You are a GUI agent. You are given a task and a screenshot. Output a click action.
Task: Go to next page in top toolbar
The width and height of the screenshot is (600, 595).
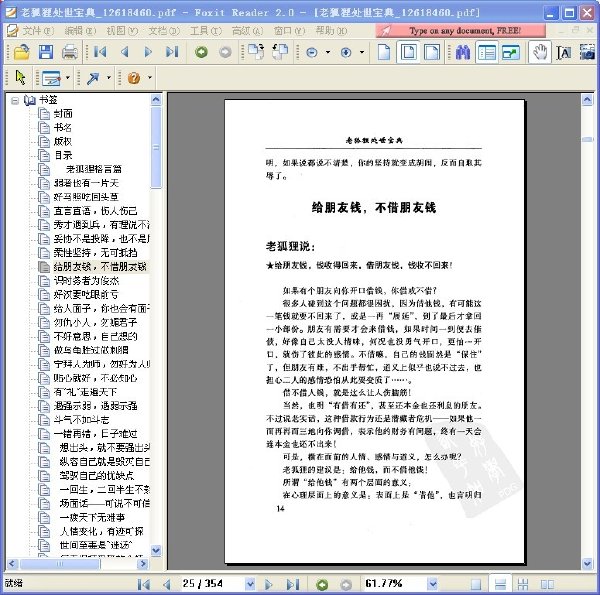pyautogui.click(x=148, y=52)
